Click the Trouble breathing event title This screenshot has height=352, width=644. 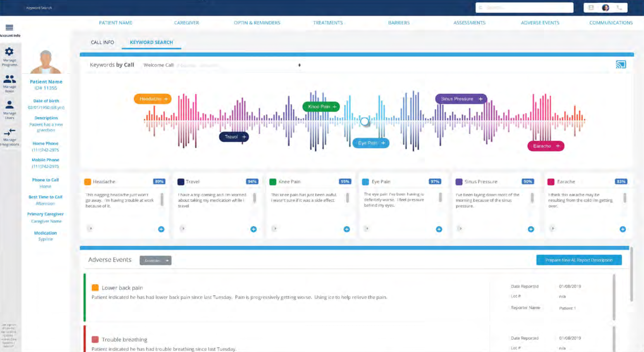click(124, 339)
